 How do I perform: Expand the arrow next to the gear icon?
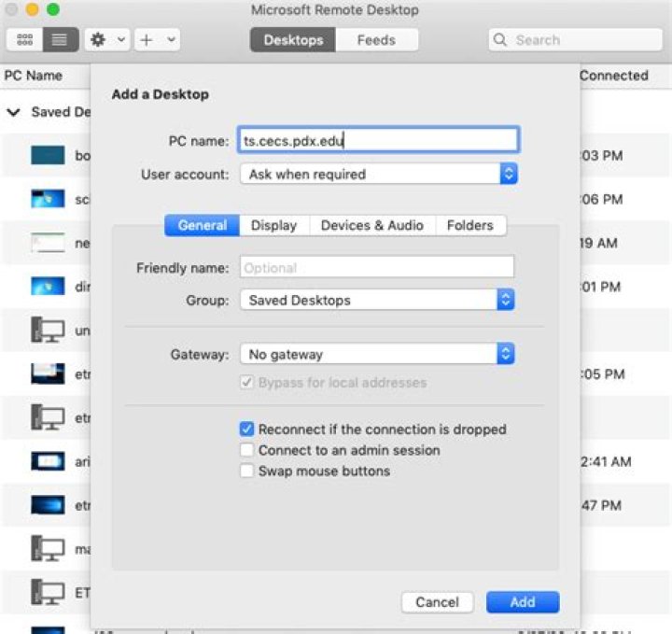[x=121, y=40]
